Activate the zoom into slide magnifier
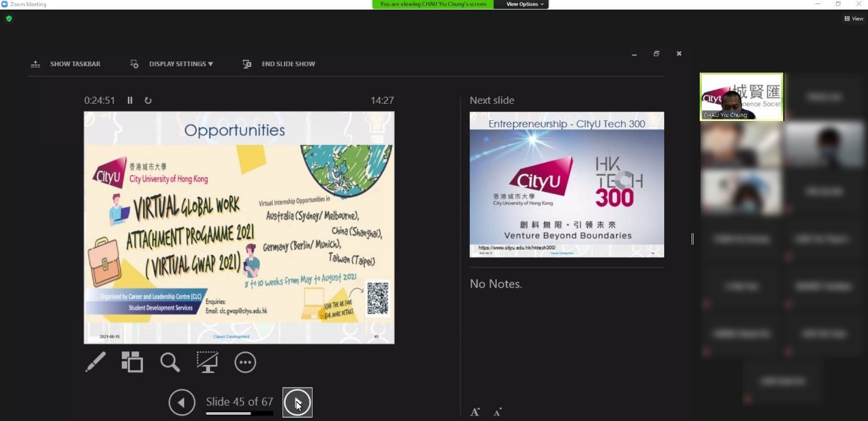 [170, 362]
